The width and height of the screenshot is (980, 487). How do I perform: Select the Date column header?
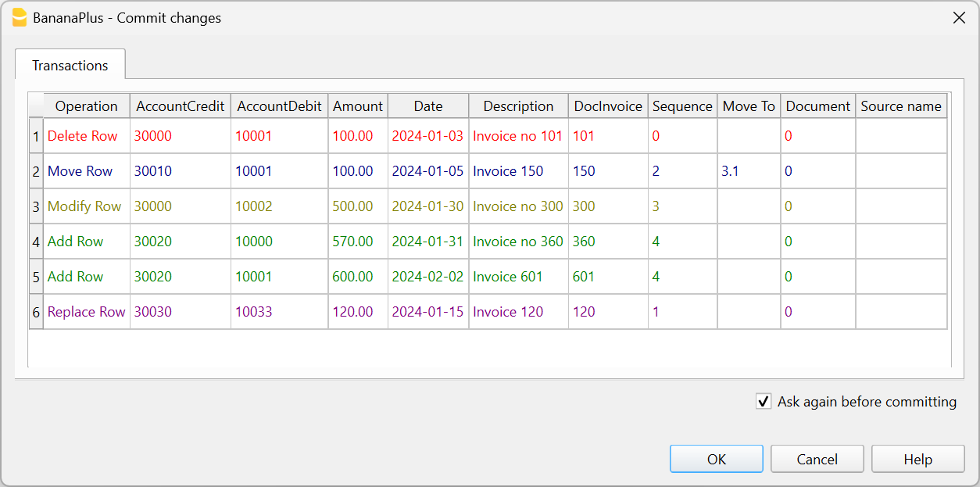[x=428, y=106]
